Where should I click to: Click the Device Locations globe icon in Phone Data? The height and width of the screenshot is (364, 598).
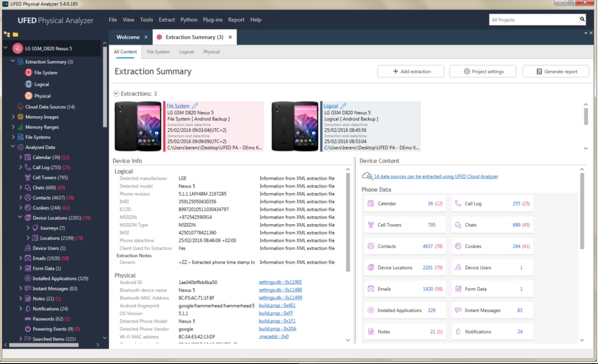[x=371, y=268]
